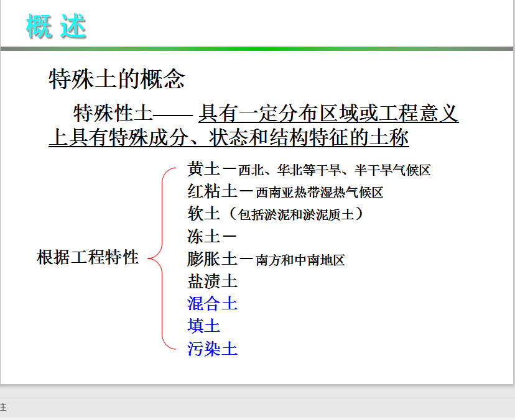This screenshot has width=515, height=420.
Task: Select the label 根据工程特性
Action: pyautogui.click(x=88, y=257)
